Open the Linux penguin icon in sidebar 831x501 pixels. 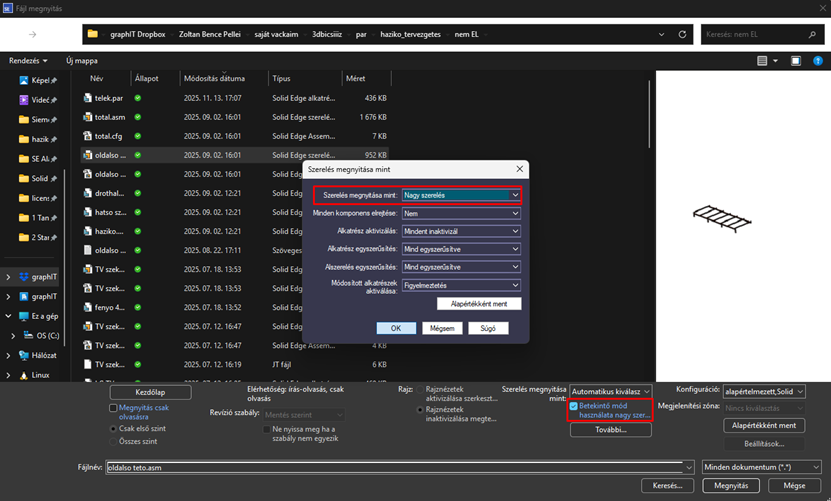(x=24, y=375)
